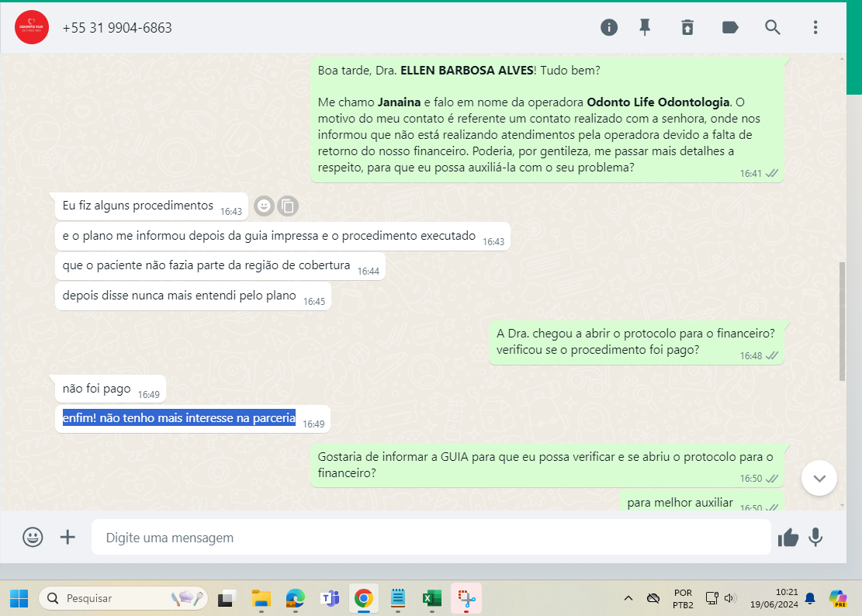The image size is (862, 616).
Task: Open emoji picker beside message field
Action: [33, 537]
